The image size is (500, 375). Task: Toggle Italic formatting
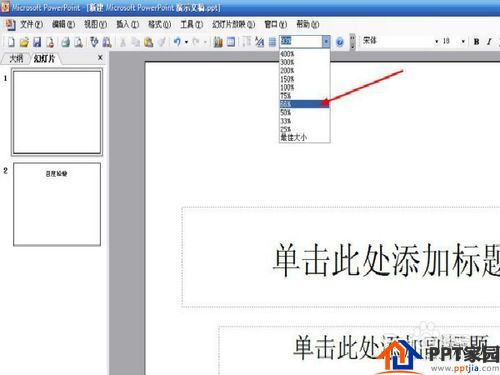pos(489,42)
